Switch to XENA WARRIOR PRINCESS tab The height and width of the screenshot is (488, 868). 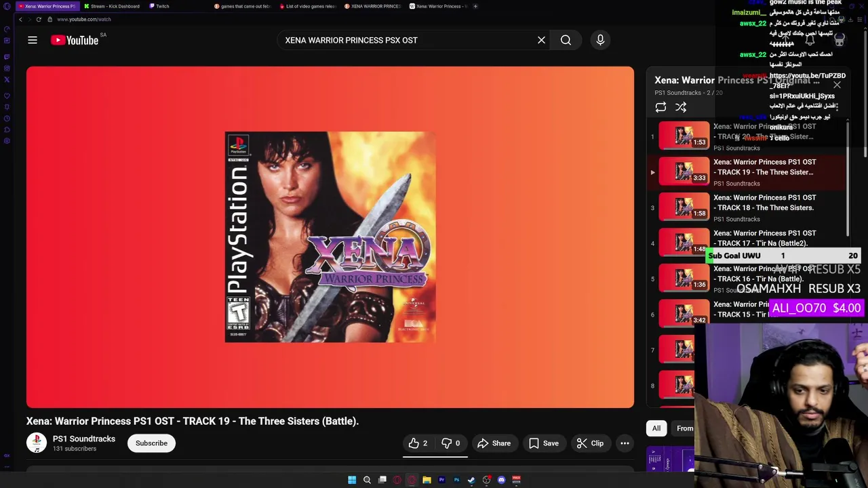coord(372,6)
